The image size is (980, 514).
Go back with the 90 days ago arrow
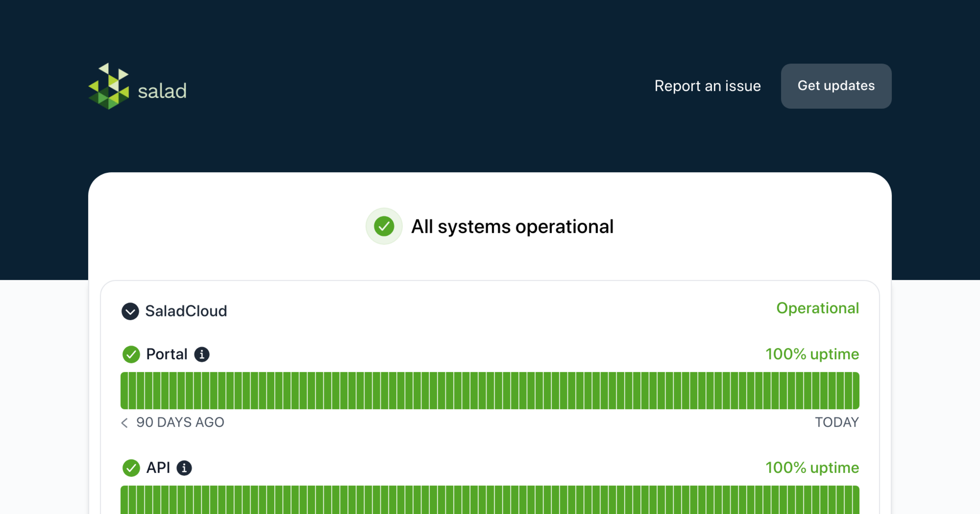click(x=125, y=423)
